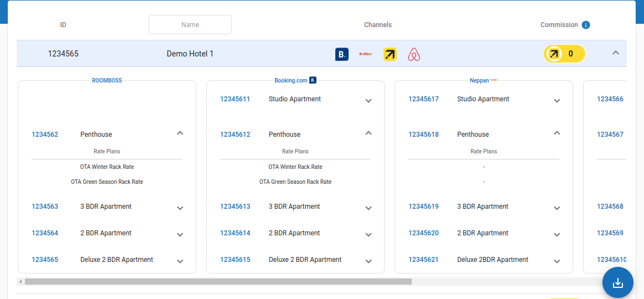The image size is (644, 299).
Task: Expand Neppan 2 BDR Apartment
Action: [557, 235]
